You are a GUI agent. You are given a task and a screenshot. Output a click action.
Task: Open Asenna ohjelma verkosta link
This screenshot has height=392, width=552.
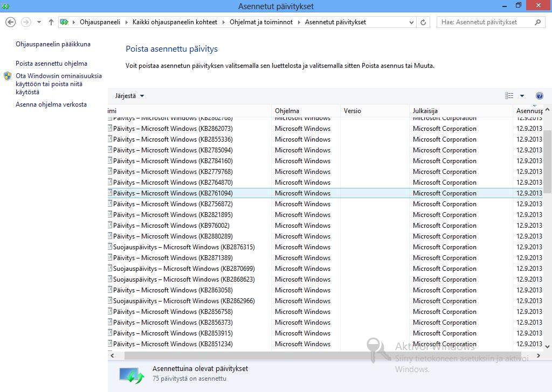point(51,104)
